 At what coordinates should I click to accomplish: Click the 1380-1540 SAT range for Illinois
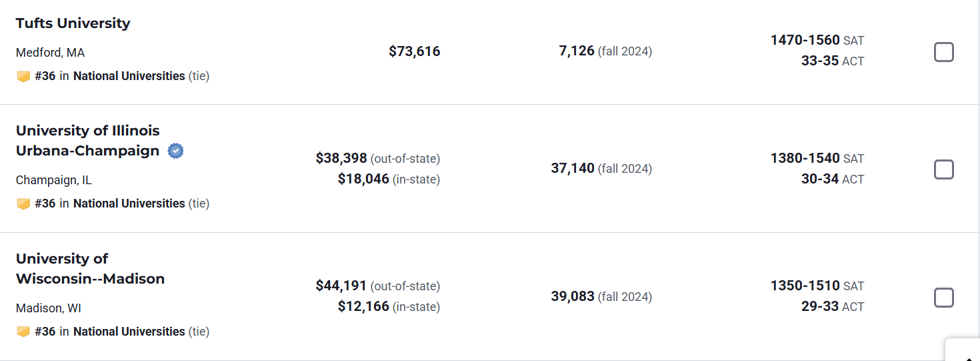[x=805, y=158]
